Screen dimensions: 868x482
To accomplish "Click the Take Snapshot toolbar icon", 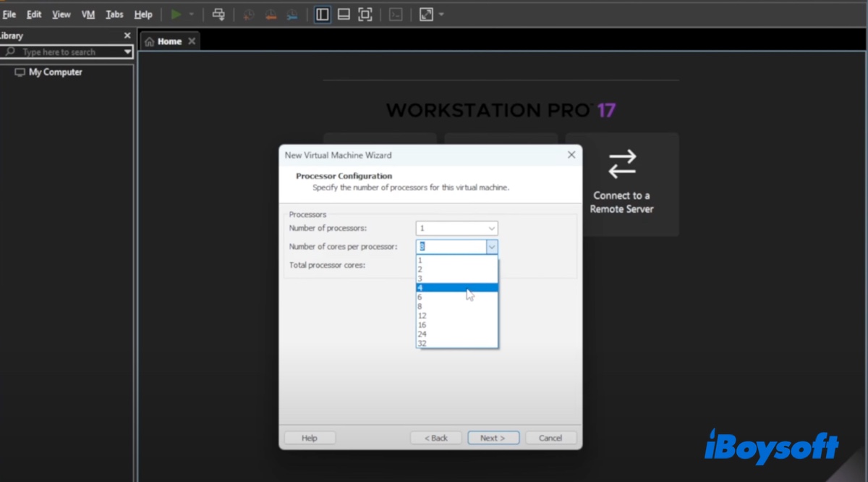I will pyautogui.click(x=249, y=14).
